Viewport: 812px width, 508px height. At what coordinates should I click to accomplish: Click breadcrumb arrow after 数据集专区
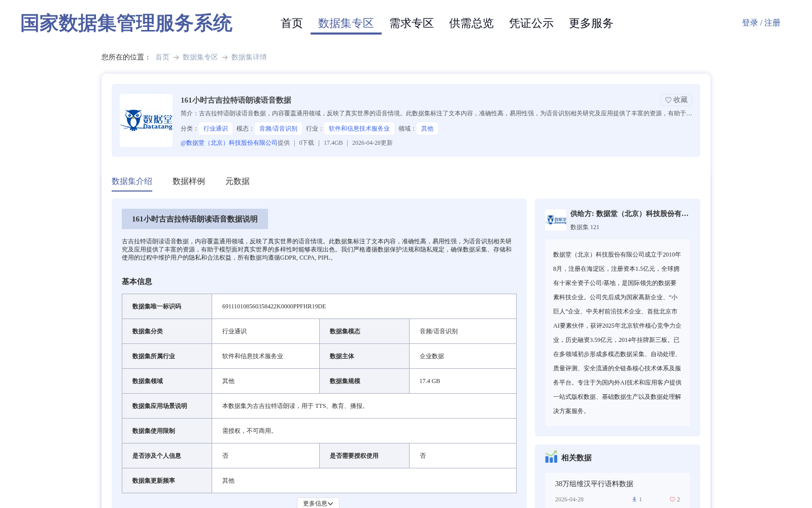tap(225, 57)
